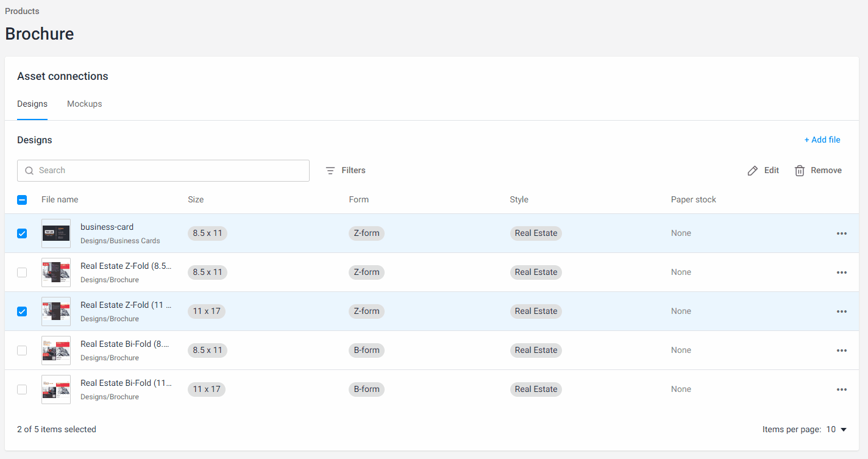The image size is (868, 459).
Task: Uncheck the business-card row checkbox
Action: tap(22, 233)
